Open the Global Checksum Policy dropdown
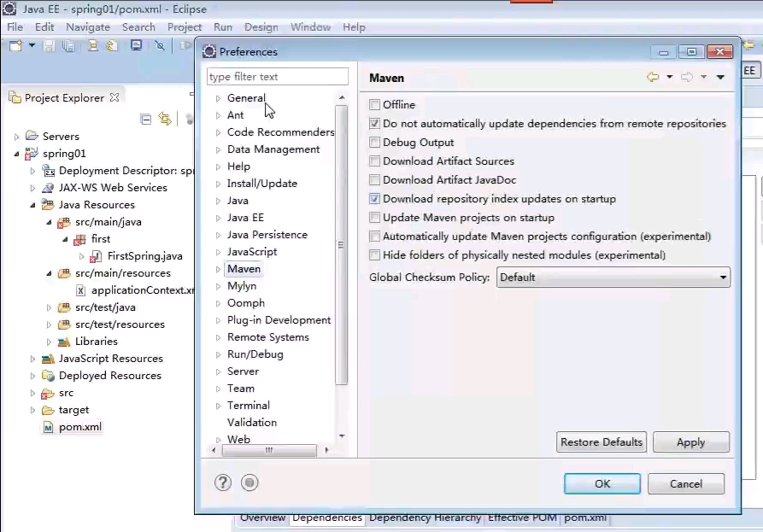 pos(613,278)
